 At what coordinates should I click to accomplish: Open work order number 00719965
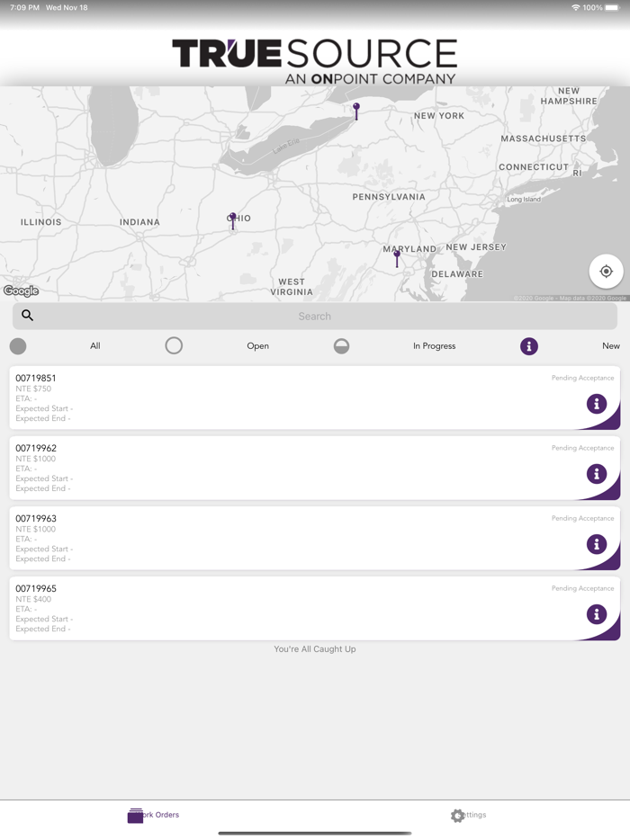click(x=36, y=589)
